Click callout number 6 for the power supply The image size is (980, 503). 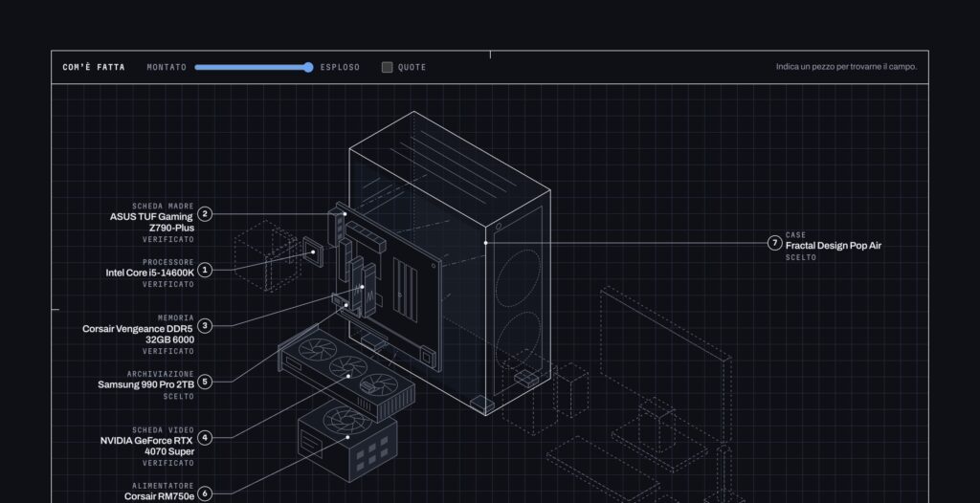tap(205, 493)
